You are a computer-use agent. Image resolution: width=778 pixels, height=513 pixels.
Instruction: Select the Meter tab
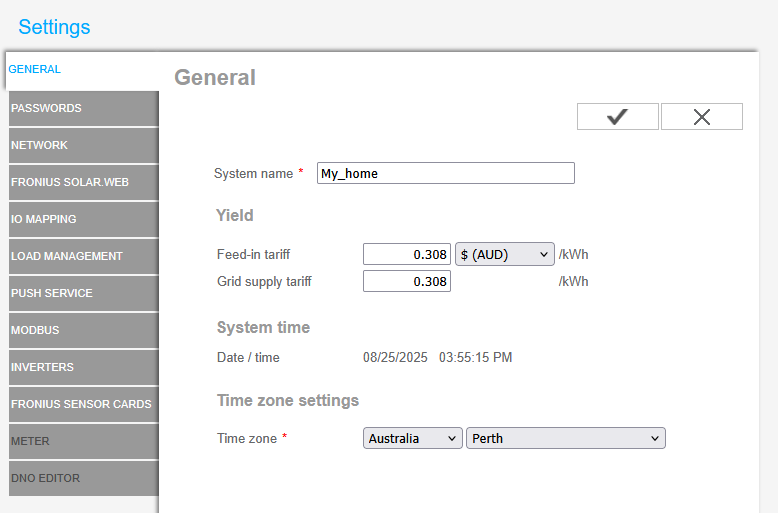[83, 441]
